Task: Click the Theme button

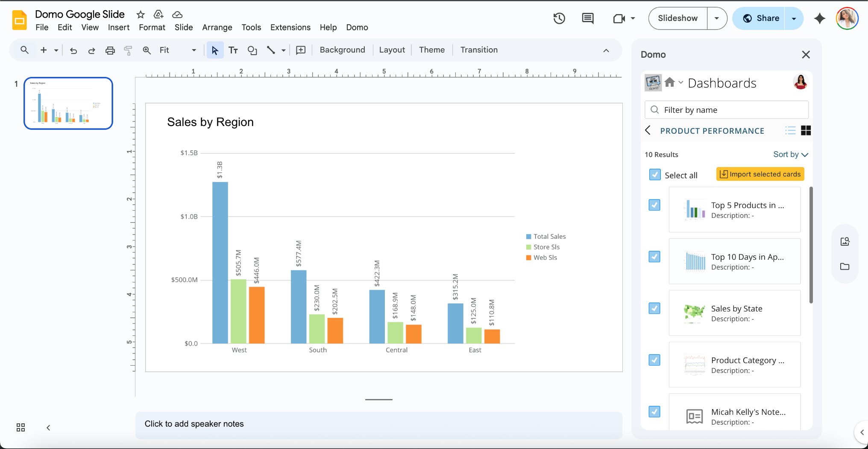Action: point(432,50)
